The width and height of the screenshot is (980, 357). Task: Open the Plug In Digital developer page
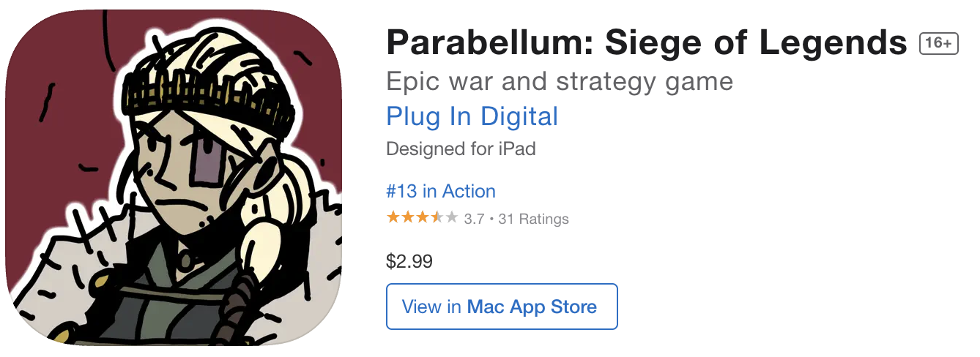[472, 116]
